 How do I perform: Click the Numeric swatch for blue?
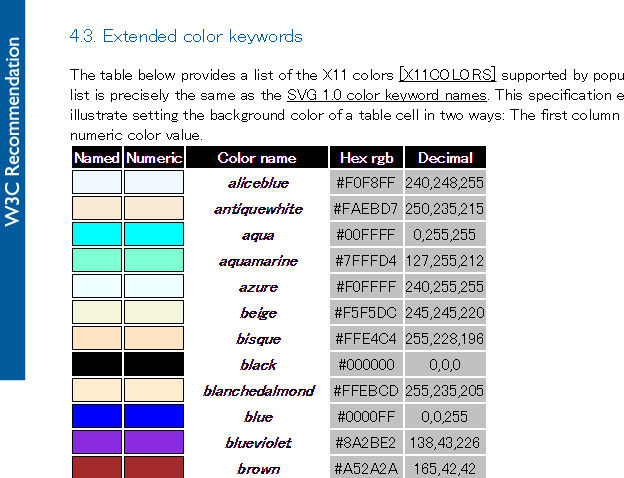point(154,416)
